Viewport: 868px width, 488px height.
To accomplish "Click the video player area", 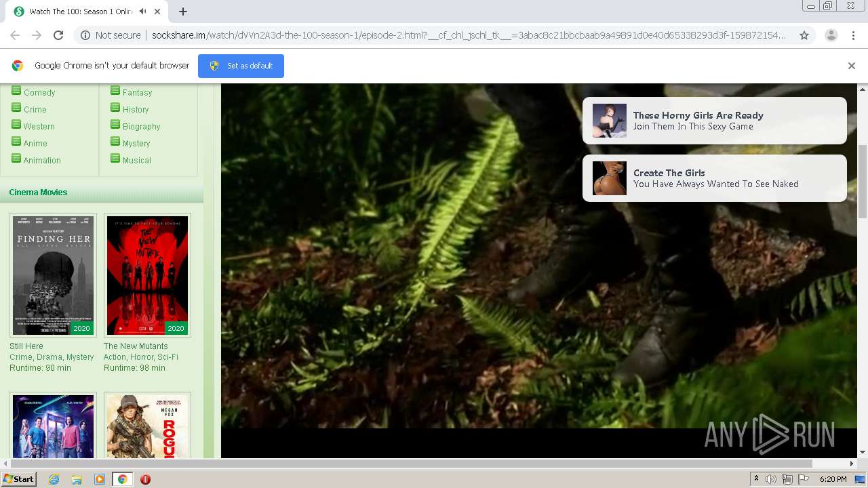I will pos(539,271).
